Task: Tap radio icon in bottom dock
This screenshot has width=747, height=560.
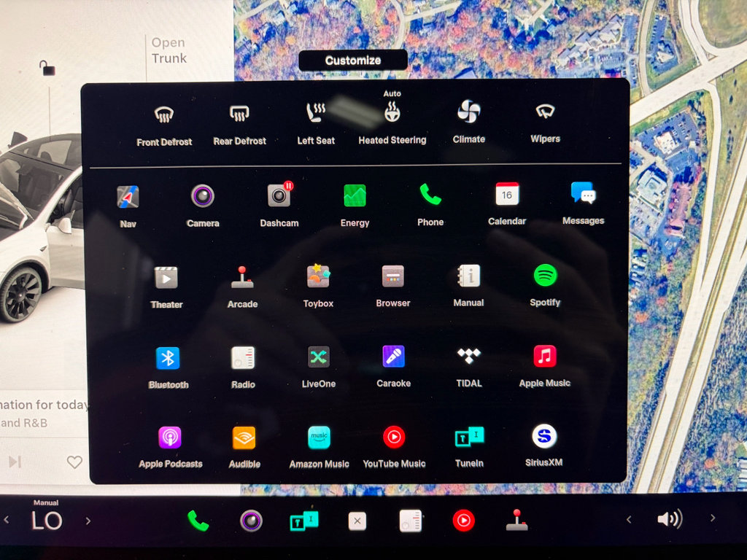Action: 410,521
